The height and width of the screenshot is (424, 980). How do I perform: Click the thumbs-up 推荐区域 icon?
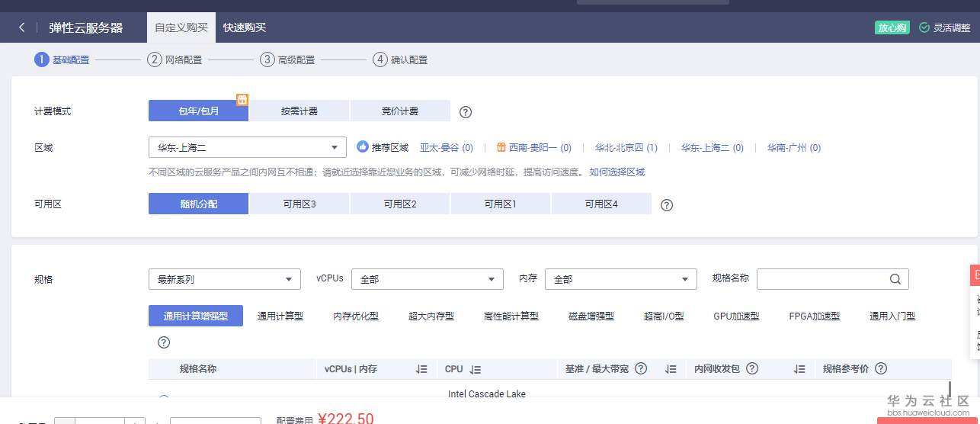click(x=363, y=147)
